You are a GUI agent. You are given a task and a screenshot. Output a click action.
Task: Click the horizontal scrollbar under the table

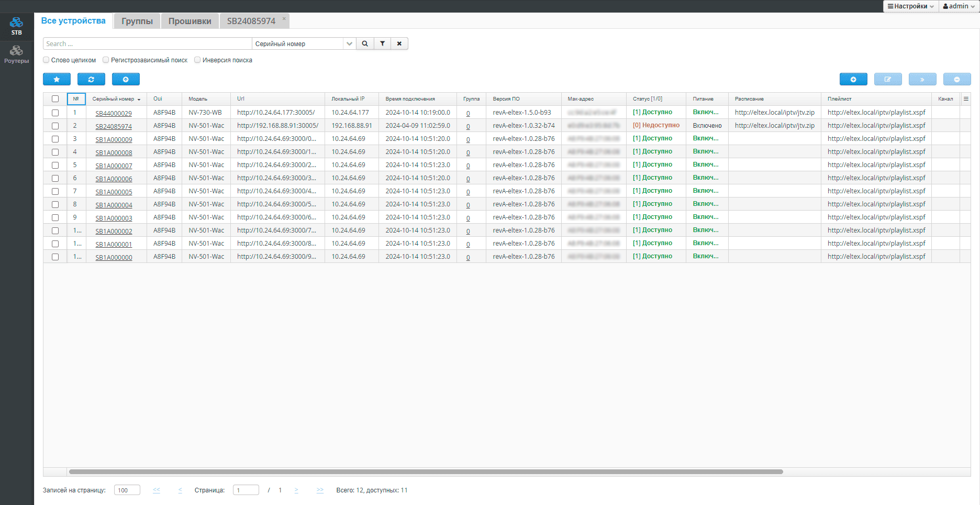coord(426,471)
